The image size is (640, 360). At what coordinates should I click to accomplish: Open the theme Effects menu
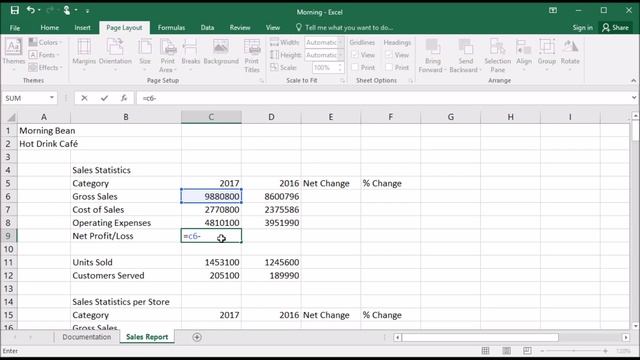pos(46,67)
